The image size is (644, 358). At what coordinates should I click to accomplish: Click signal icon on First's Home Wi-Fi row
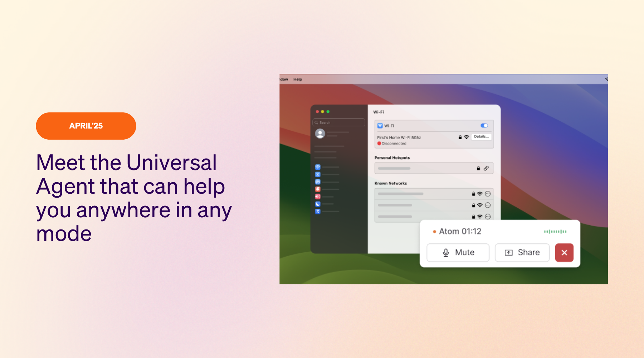point(467,137)
